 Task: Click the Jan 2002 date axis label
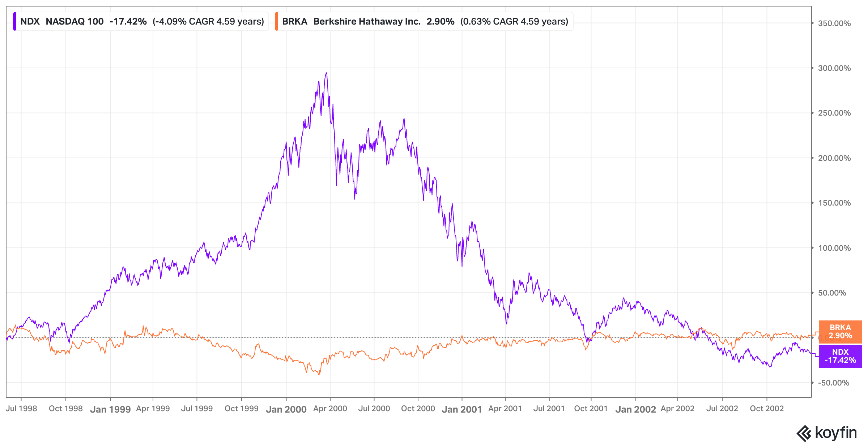[635, 409]
